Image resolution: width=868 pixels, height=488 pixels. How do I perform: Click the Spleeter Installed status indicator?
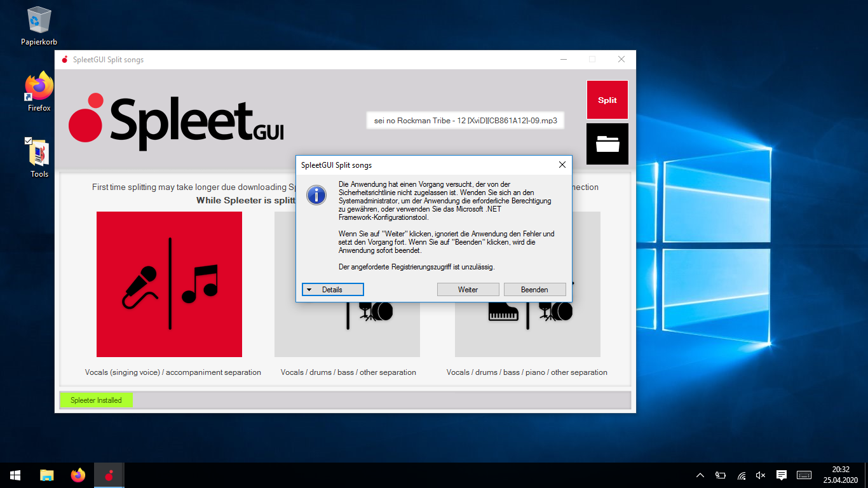[96, 400]
